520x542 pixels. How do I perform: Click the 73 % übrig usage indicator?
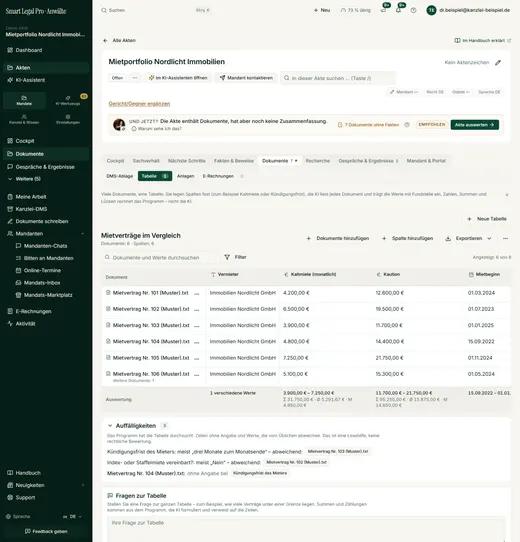click(x=355, y=10)
